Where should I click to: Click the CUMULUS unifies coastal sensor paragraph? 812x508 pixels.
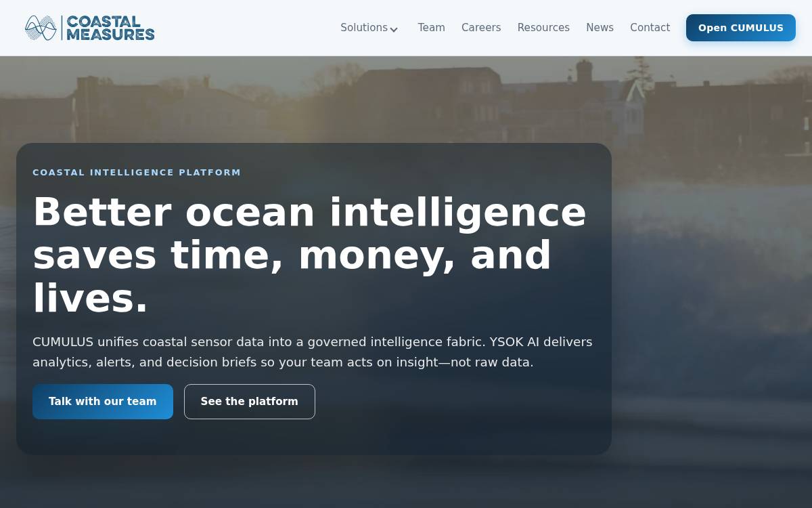[x=313, y=352]
